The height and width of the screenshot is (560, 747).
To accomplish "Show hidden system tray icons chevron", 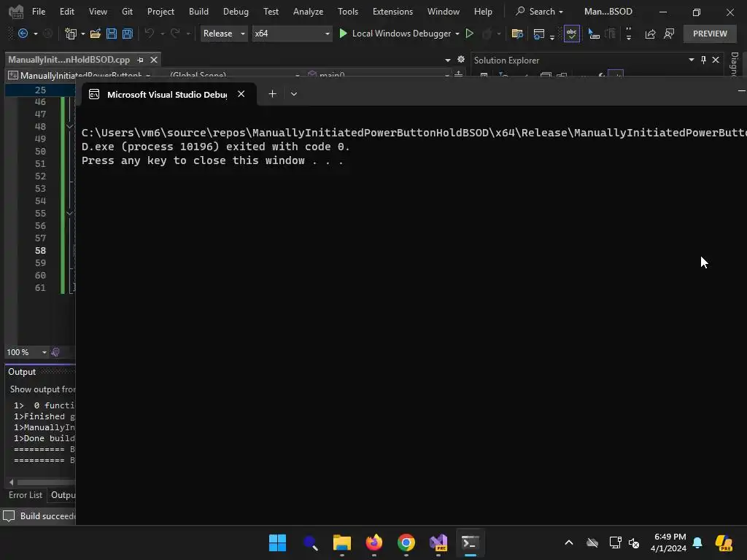I will pos(569,542).
